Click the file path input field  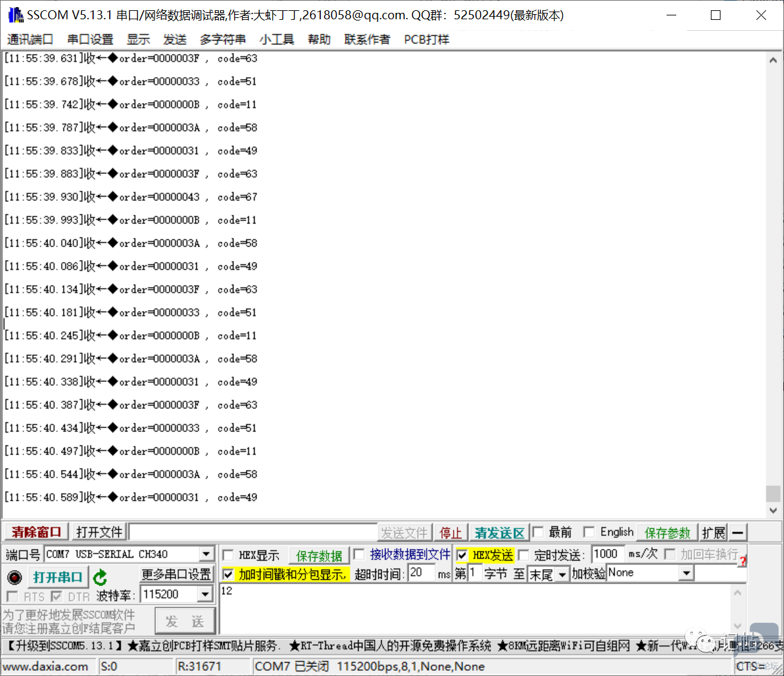pos(253,532)
